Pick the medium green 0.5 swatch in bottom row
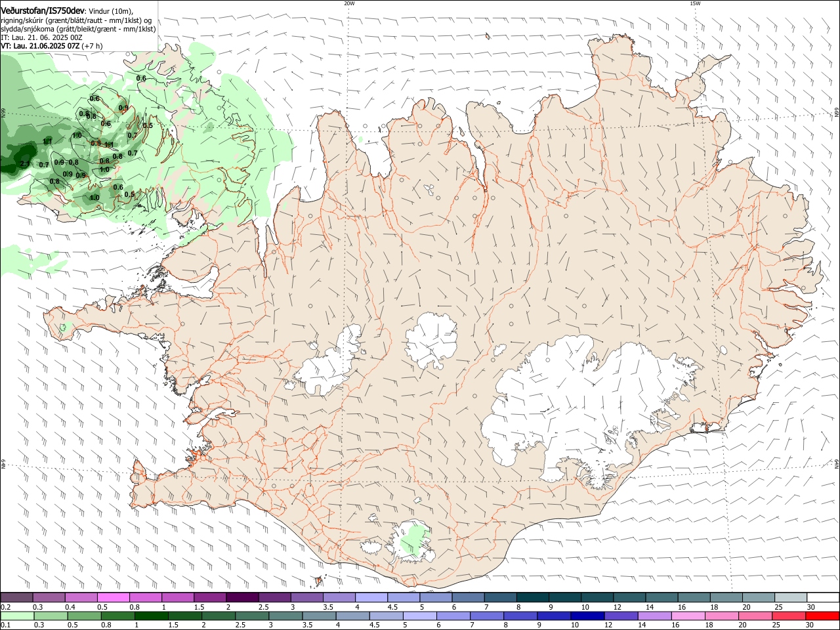The width and height of the screenshot is (840, 630). [x=84, y=616]
